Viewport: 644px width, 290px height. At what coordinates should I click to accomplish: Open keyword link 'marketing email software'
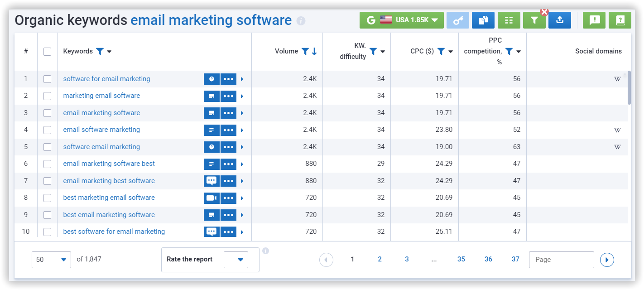101,96
